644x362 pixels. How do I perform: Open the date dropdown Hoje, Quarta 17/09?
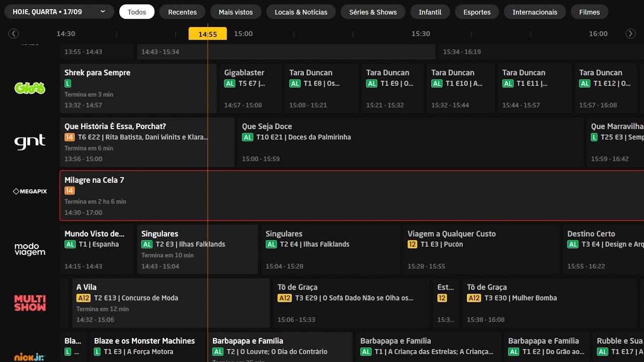pyautogui.click(x=59, y=12)
